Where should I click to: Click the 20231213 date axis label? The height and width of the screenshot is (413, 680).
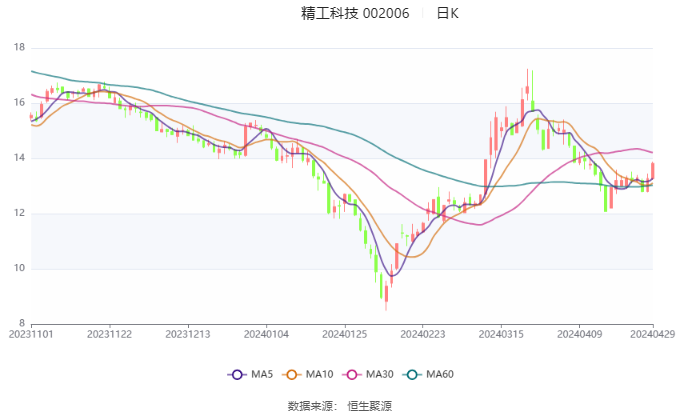pyautogui.click(x=188, y=334)
